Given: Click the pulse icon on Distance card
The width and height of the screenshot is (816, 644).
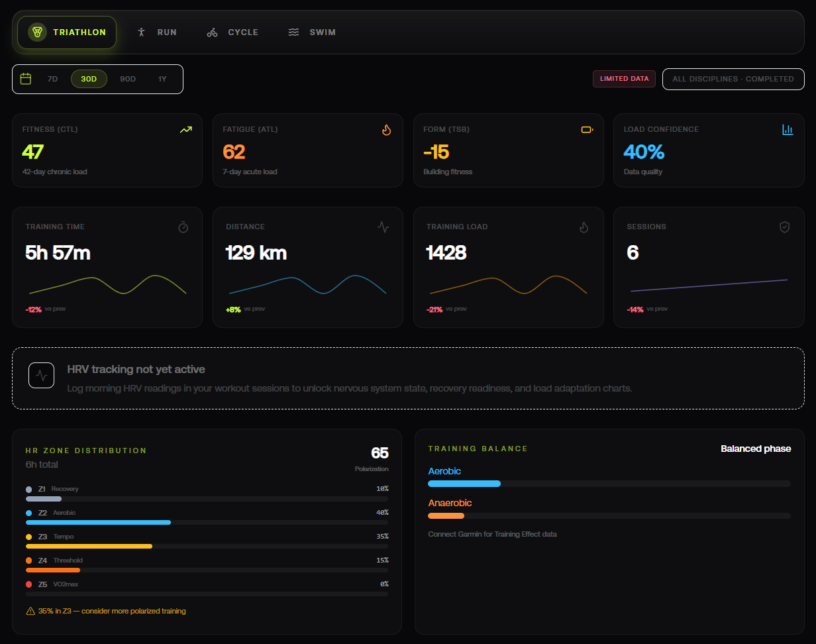Looking at the screenshot, I should click(x=383, y=227).
